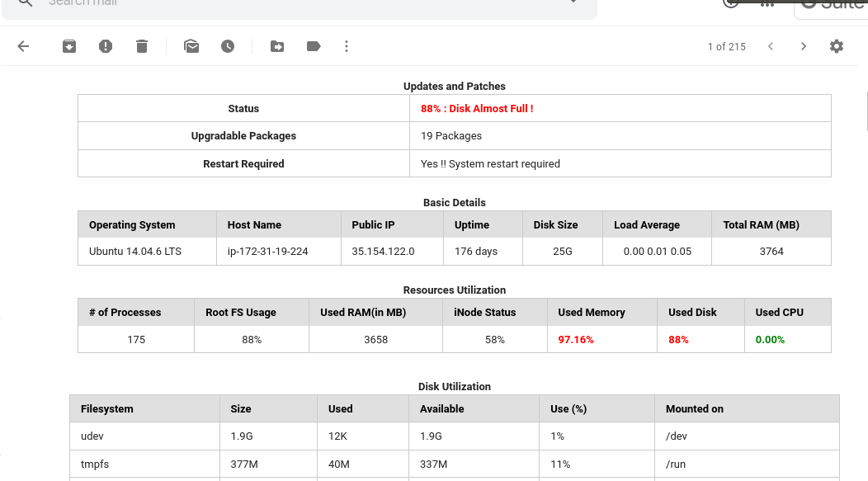Image resolution: width=868 pixels, height=481 pixels.
Task: Select the /dev mount point
Action: pos(677,436)
